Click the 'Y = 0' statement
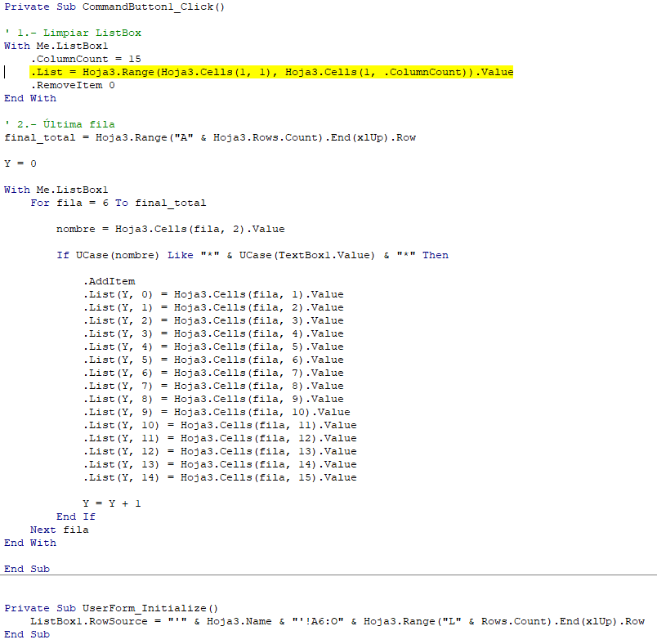 tap(20, 163)
